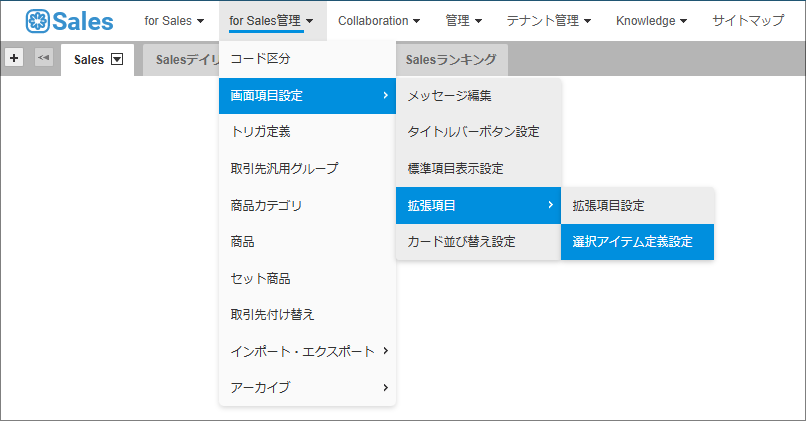Select セット商品 menu item
The width and height of the screenshot is (806, 421).
pyautogui.click(x=307, y=279)
